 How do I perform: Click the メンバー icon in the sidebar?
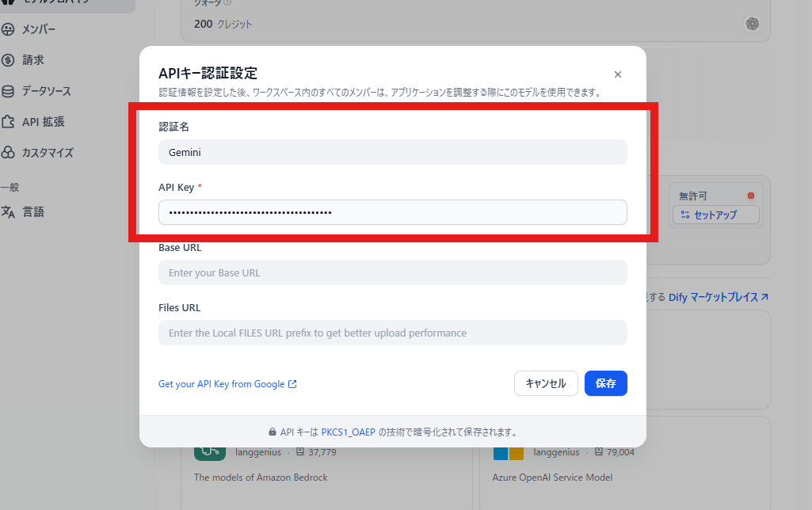(9, 30)
